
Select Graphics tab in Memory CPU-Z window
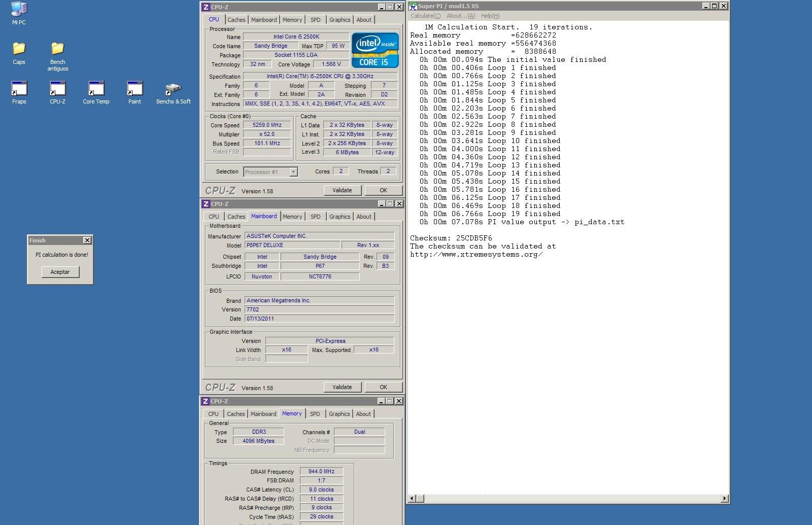(x=339, y=414)
